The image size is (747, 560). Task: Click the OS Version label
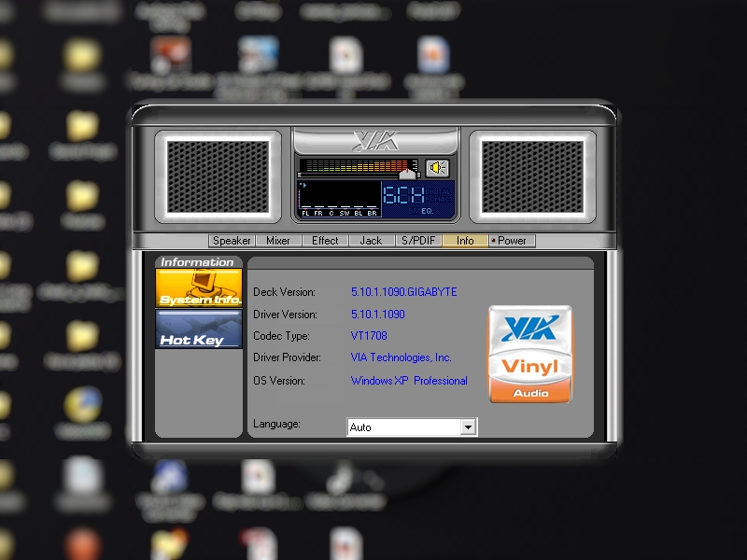pyautogui.click(x=278, y=381)
